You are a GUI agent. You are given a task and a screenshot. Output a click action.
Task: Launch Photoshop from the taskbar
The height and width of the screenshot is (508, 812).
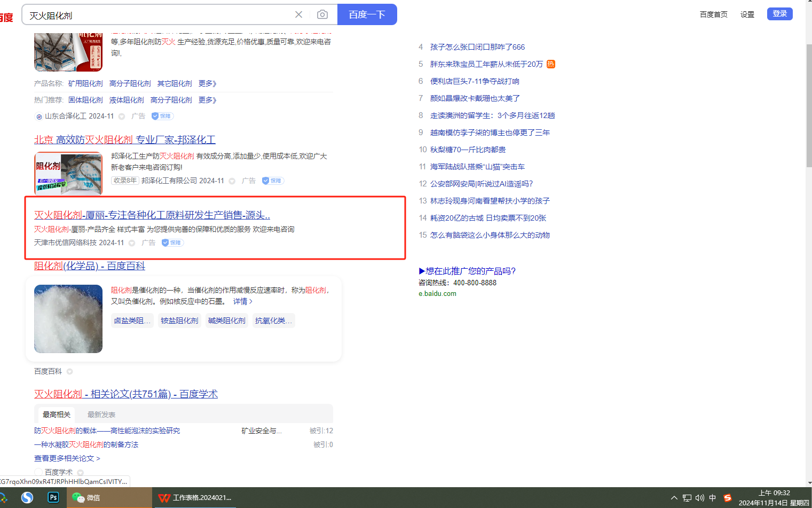[53, 497]
